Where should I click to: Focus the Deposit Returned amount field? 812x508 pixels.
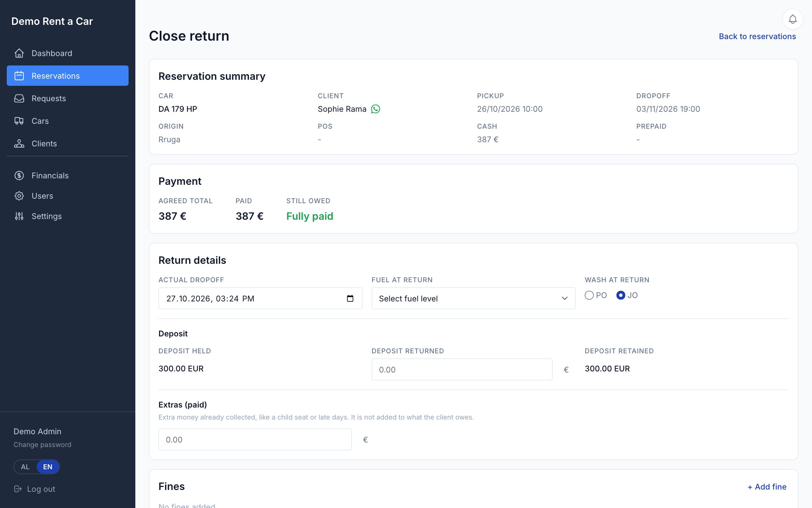click(462, 370)
